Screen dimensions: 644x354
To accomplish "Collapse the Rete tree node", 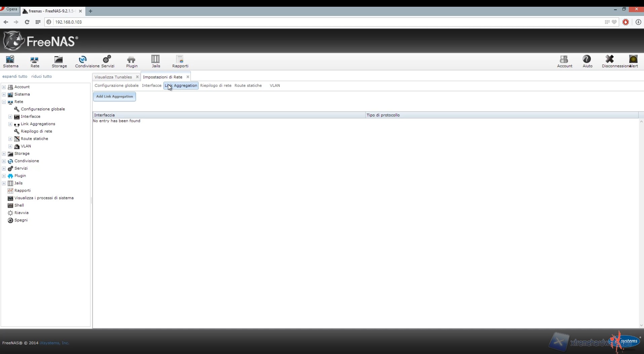I will point(4,102).
